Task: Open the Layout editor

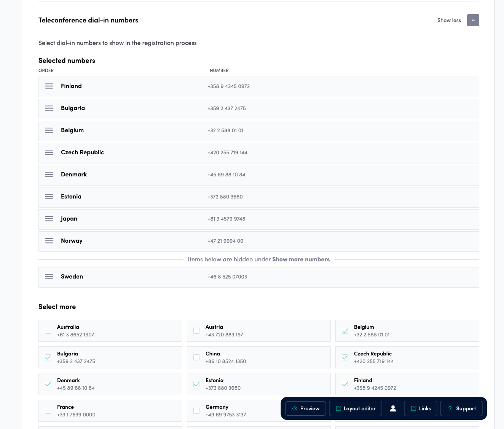Action: tap(355, 408)
